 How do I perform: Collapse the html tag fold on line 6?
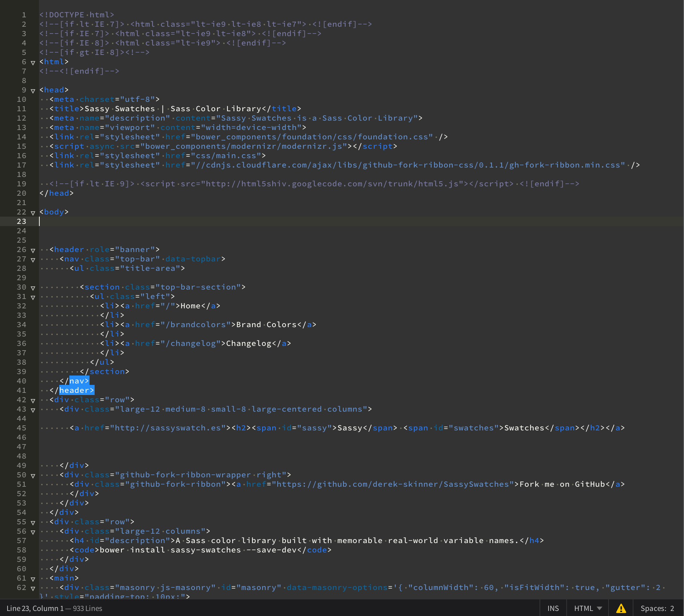pyautogui.click(x=33, y=63)
